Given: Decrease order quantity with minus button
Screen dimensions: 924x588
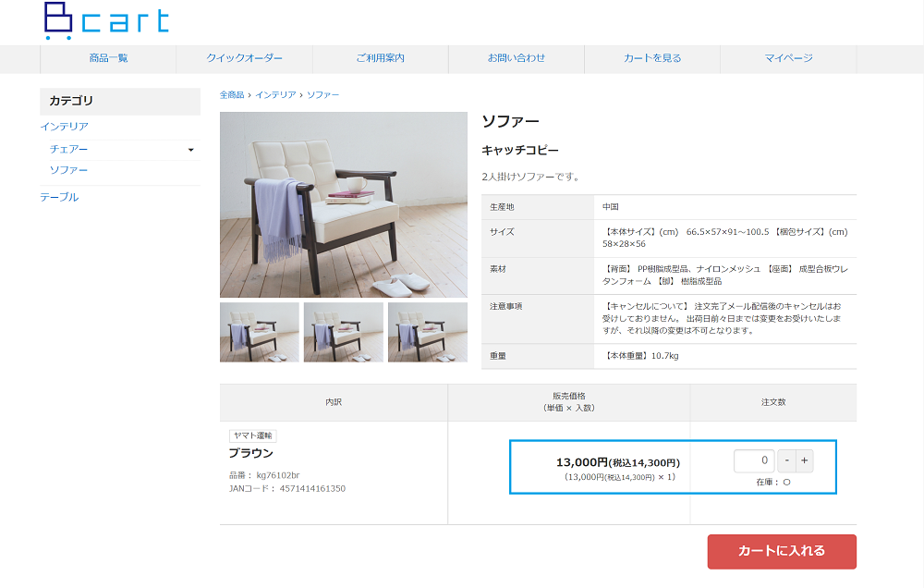Looking at the screenshot, I should (x=786, y=460).
